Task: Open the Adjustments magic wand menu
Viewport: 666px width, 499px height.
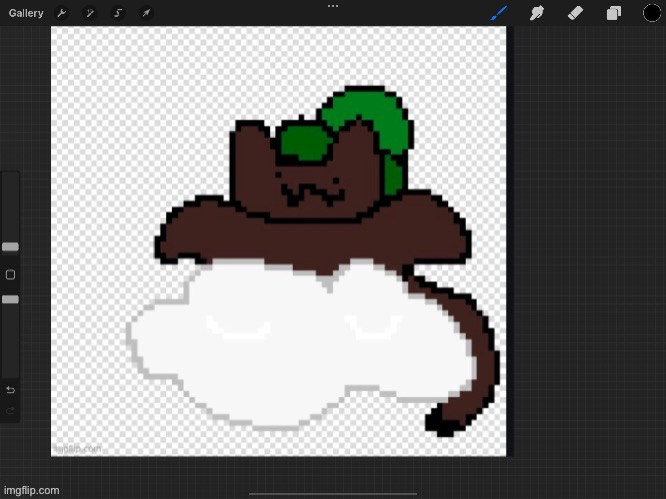Action: coord(90,13)
